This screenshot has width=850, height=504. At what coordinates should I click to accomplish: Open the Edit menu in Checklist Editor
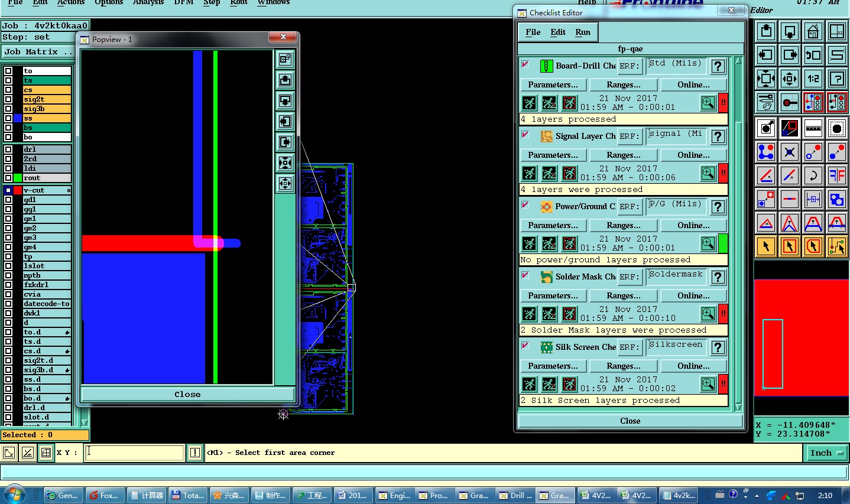558,32
